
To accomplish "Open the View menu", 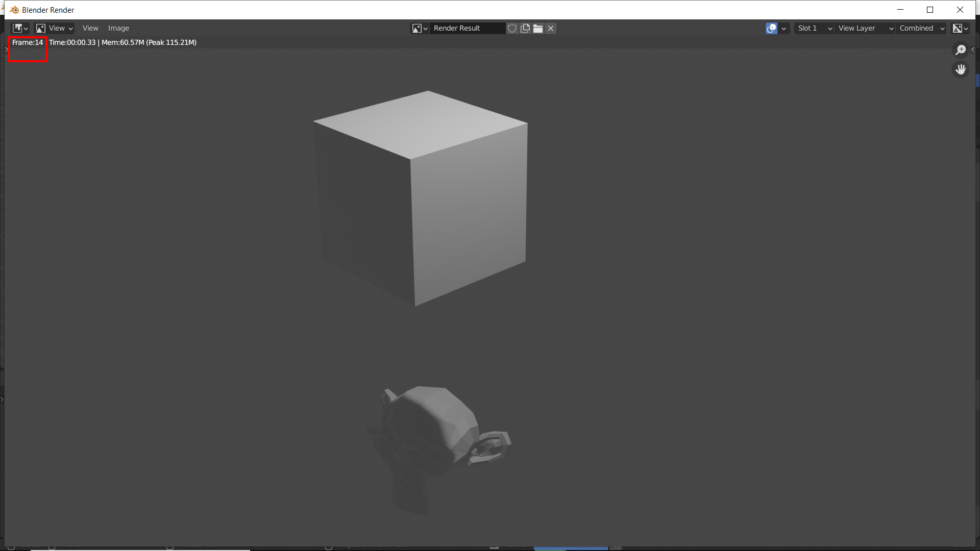I will click(90, 28).
